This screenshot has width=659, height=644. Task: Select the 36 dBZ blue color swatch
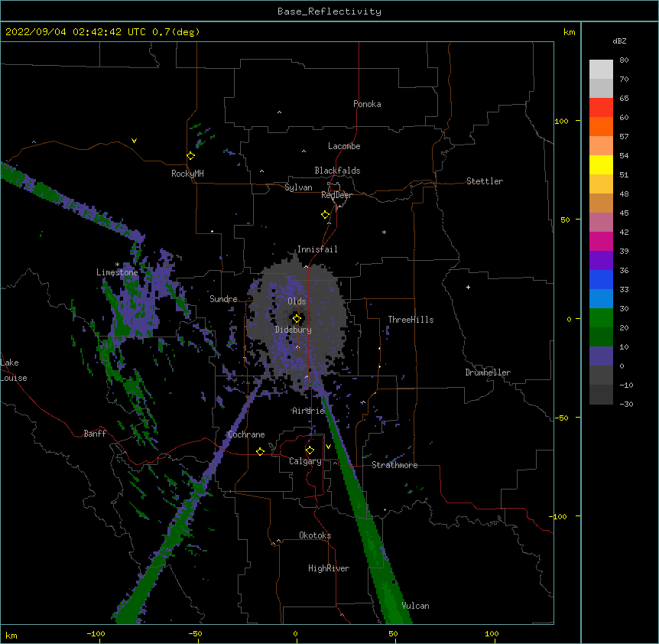[x=601, y=279]
